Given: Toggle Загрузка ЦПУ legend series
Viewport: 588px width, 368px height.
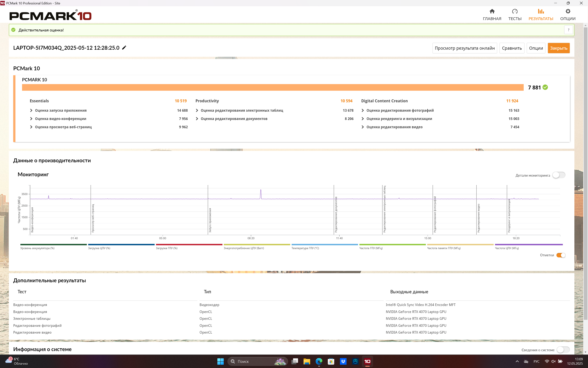Looking at the screenshot, I should tap(121, 246).
